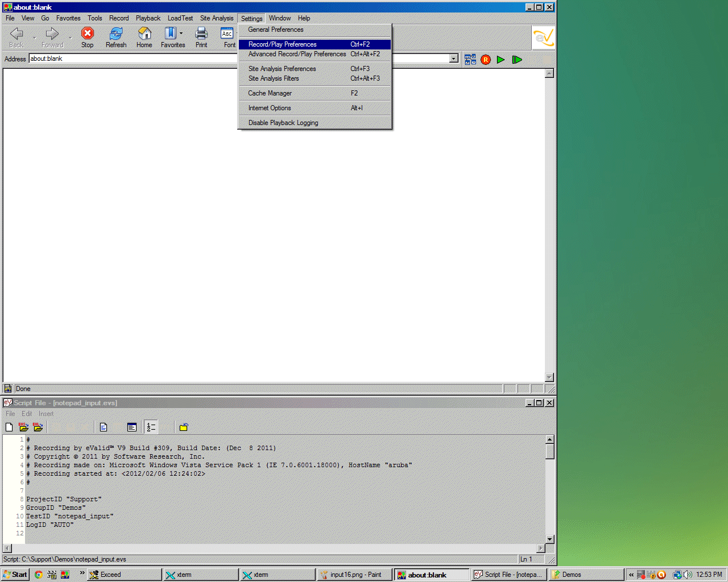Open the site map diagram icon

click(x=470, y=60)
